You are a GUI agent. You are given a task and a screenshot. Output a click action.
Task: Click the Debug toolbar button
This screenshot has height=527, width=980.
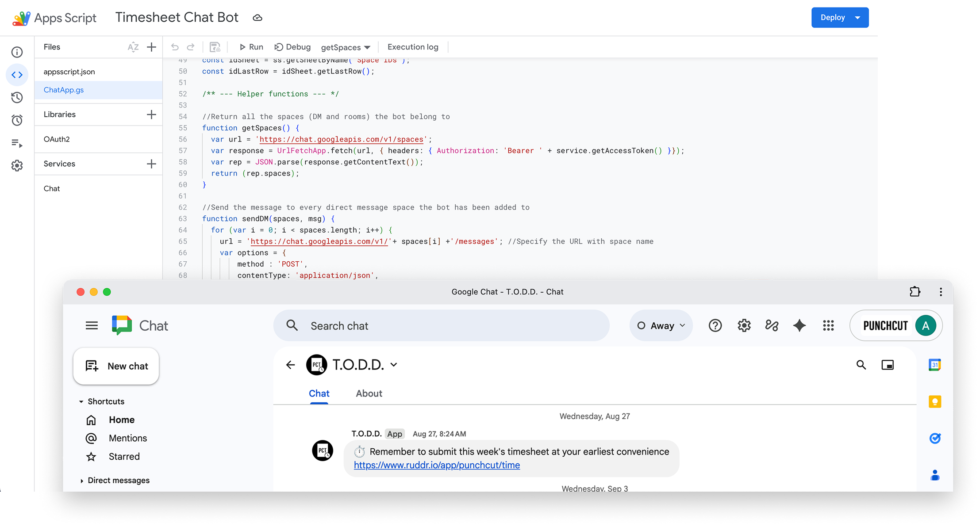[292, 47]
